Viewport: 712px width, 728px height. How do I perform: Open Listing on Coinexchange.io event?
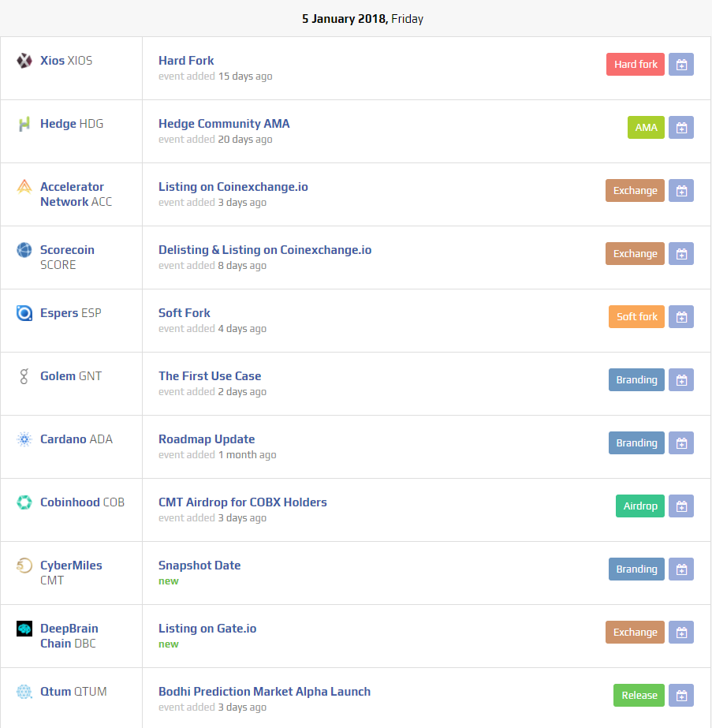(x=233, y=187)
